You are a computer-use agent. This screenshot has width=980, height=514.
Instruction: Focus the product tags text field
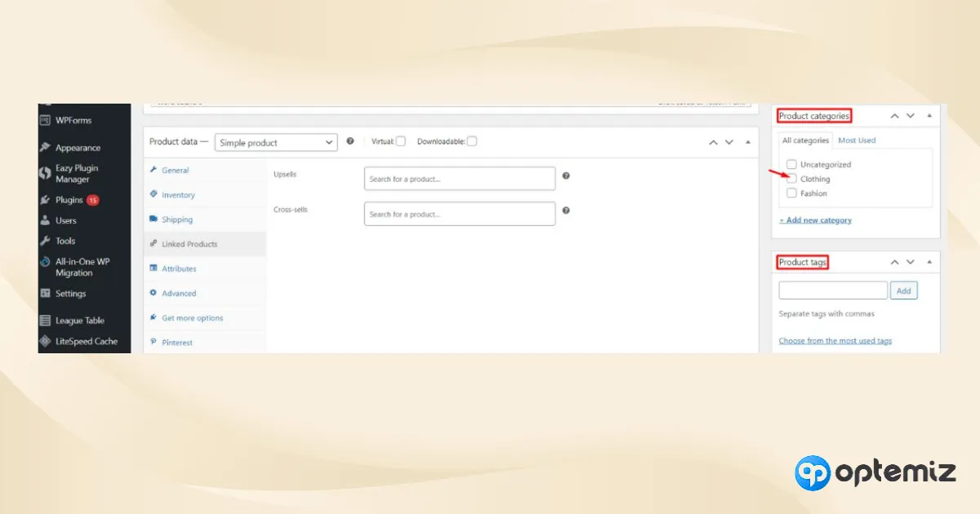(x=833, y=290)
